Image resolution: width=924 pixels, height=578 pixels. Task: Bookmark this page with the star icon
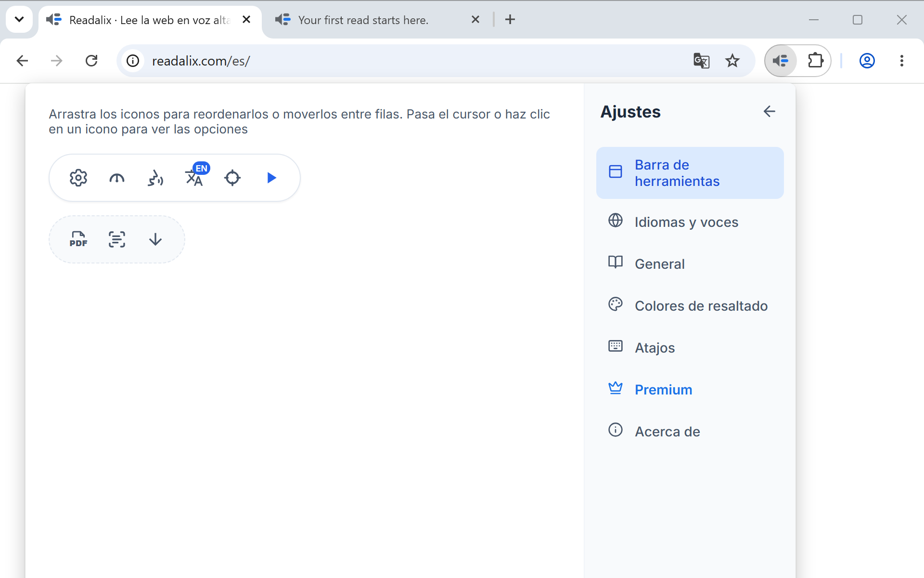click(x=732, y=61)
